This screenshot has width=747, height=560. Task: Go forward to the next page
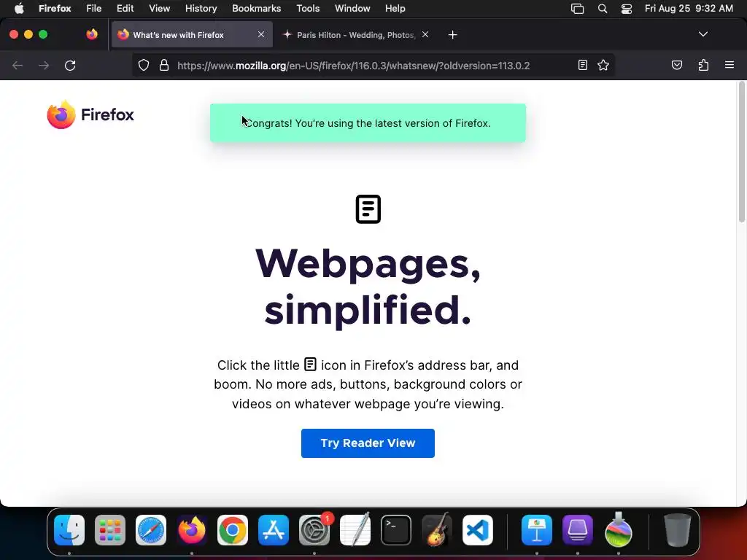[44, 65]
